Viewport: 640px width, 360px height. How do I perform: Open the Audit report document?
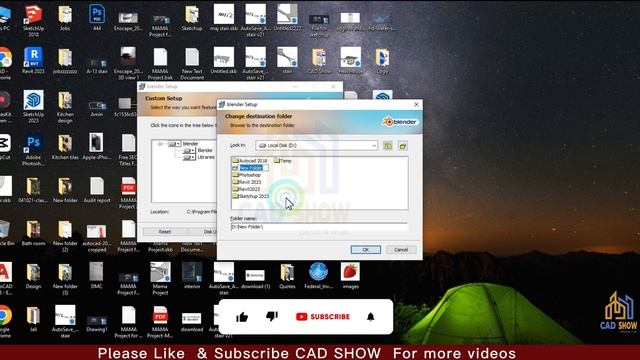[x=97, y=190]
